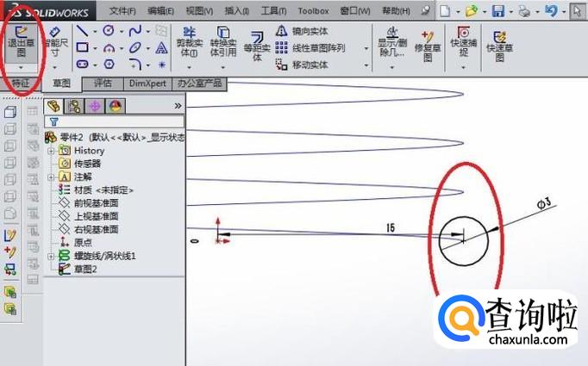Open dropdown below Quick Snaps

click(464, 67)
